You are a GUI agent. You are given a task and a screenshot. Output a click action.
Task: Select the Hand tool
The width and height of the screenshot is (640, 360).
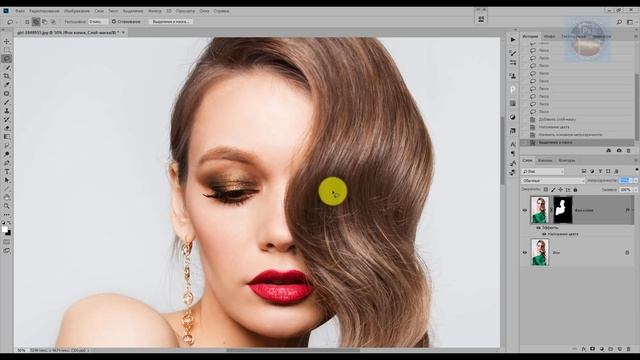7,198
